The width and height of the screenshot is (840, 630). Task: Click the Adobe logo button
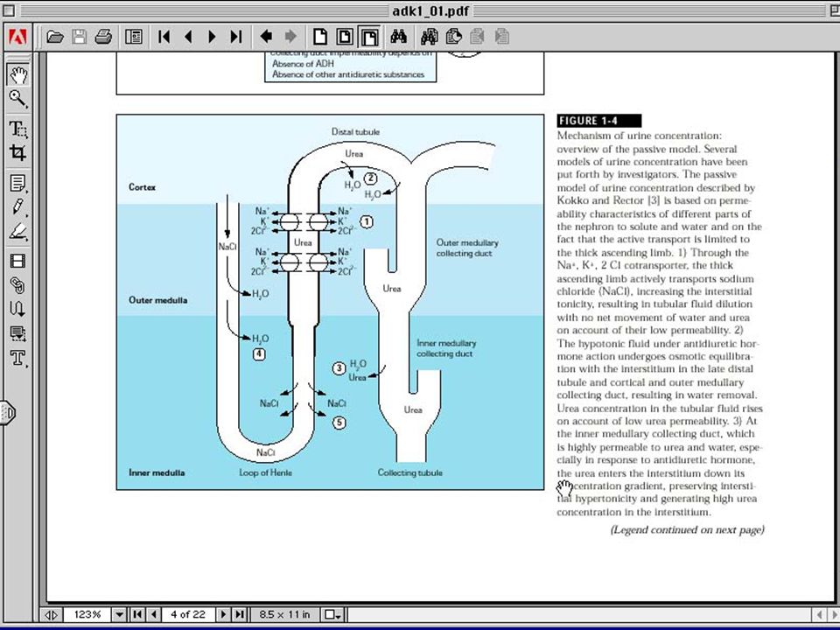point(17,37)
